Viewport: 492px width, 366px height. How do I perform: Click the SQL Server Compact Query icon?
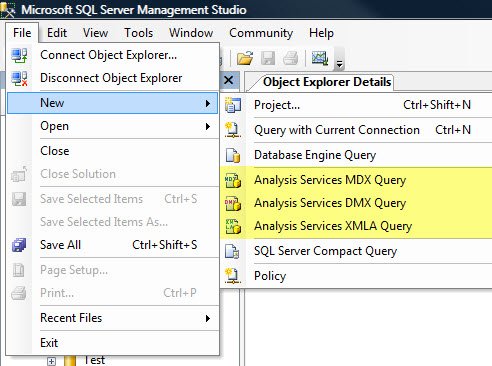pos(232,251)
